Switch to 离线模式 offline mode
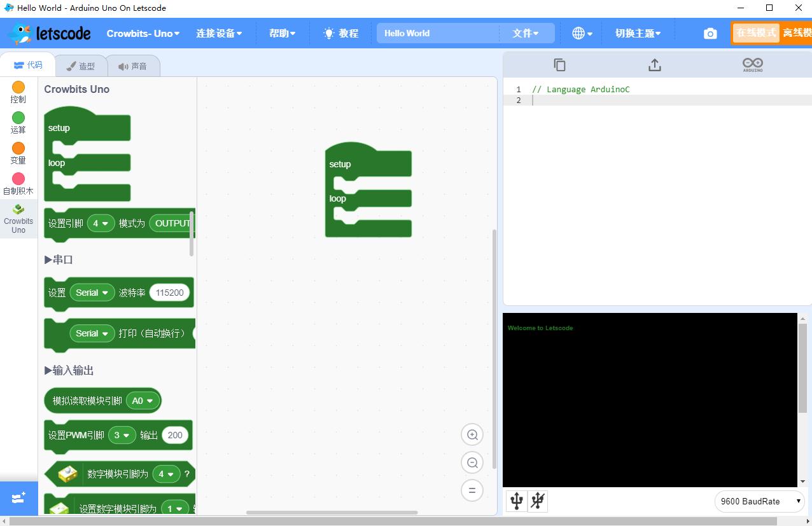This screenshot has width=812, height=526. pos(797,33)
